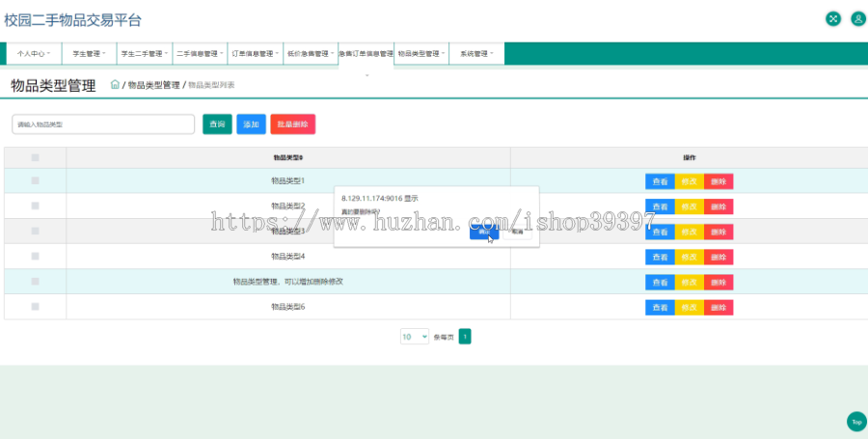Choose 修改 for the 物品类型3 row
Image resolution: width=868 pixels, height=439 pixels.
coord(690,232)
